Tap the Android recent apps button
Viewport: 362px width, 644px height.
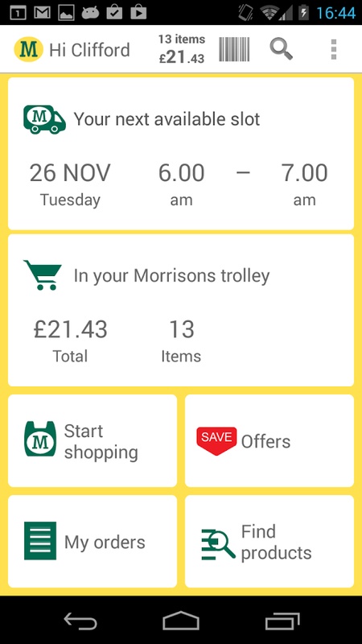pyautogui.click(x=282, y=621)
